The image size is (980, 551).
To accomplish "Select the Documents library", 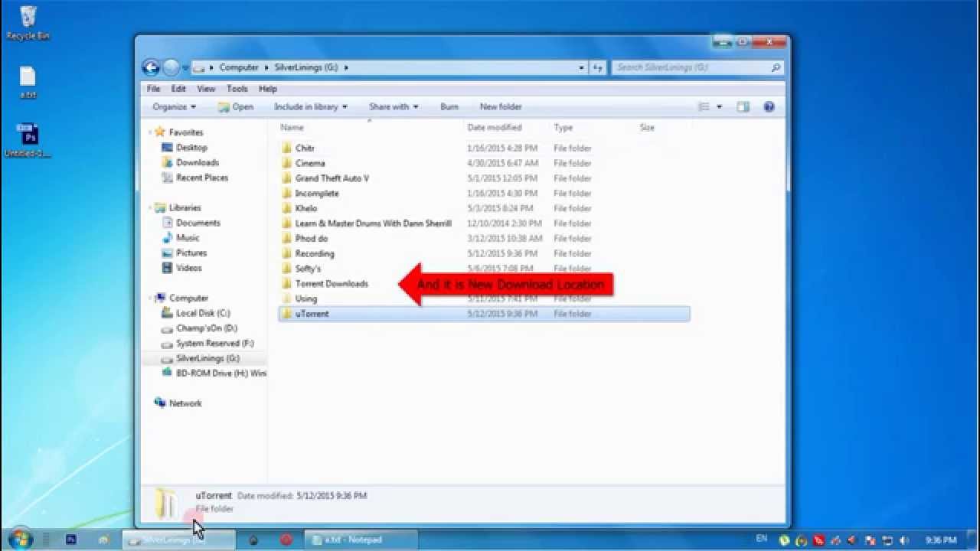I will tap(198, 223).
